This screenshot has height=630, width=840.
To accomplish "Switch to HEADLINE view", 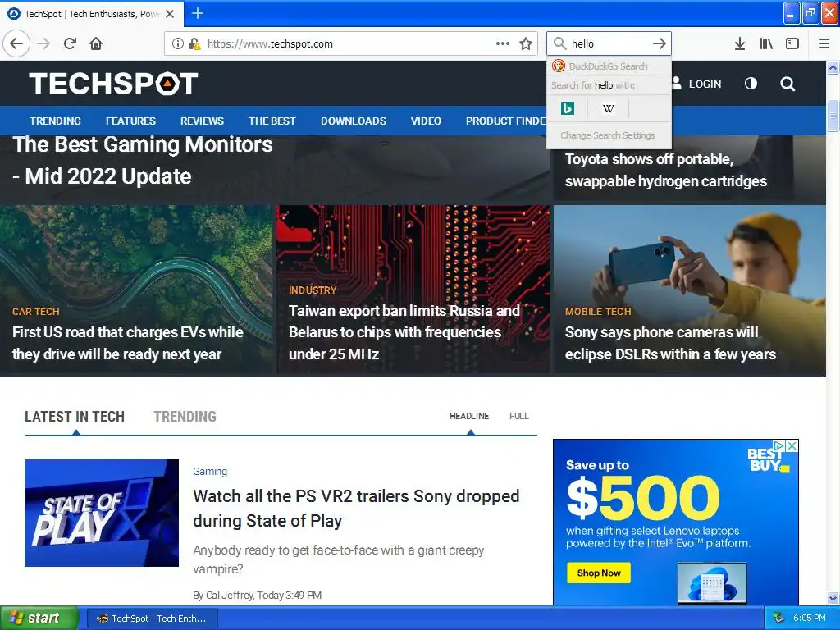I will pyautogui.click(x=469, y=416).
